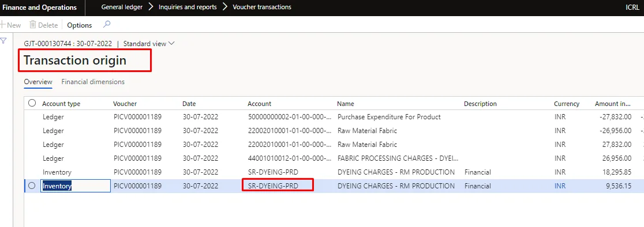Click SR-DYEING-PRD in the 18,295.85 row
Viewport: 644px width, 227px height.
[273, 172]
